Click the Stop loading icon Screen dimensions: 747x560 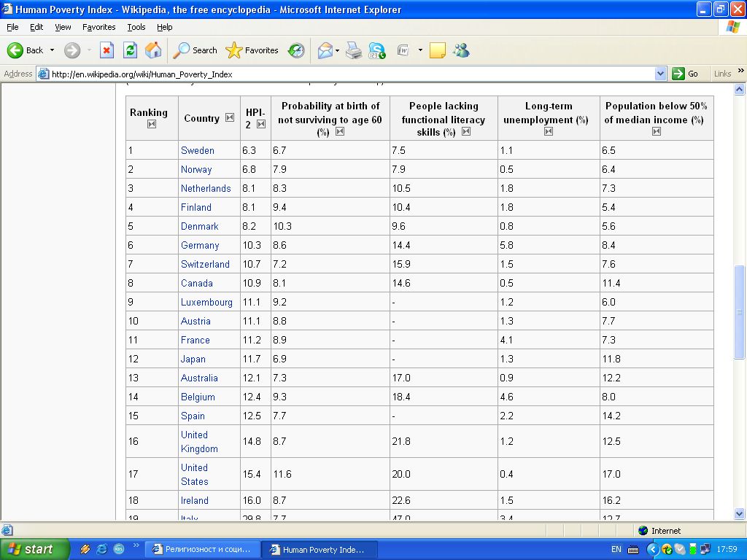107,50
